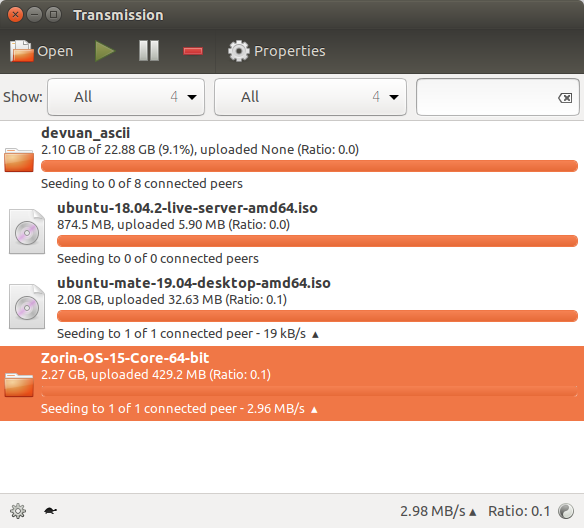Viewport: 584px width, 528px height.
Task: Click the "2.96 MB/s" seeding status line
Action: (179, 409)
